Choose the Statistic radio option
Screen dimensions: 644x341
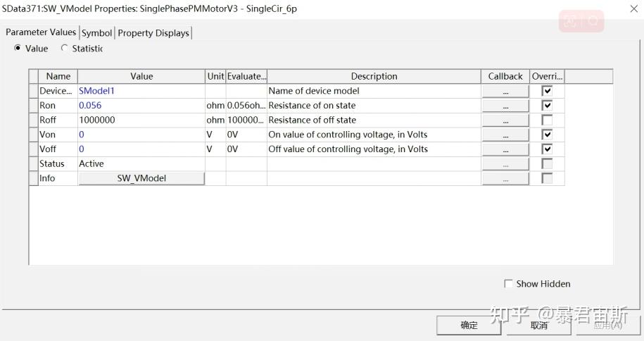coord(65,49)
